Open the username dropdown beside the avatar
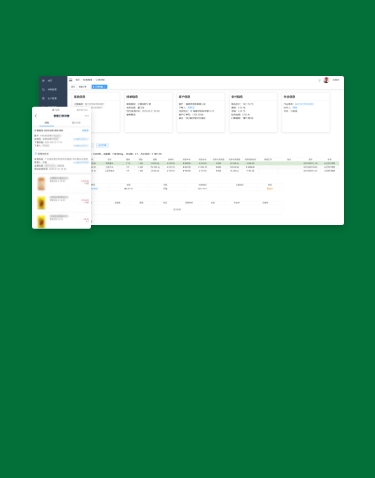 tap(336, 80)
